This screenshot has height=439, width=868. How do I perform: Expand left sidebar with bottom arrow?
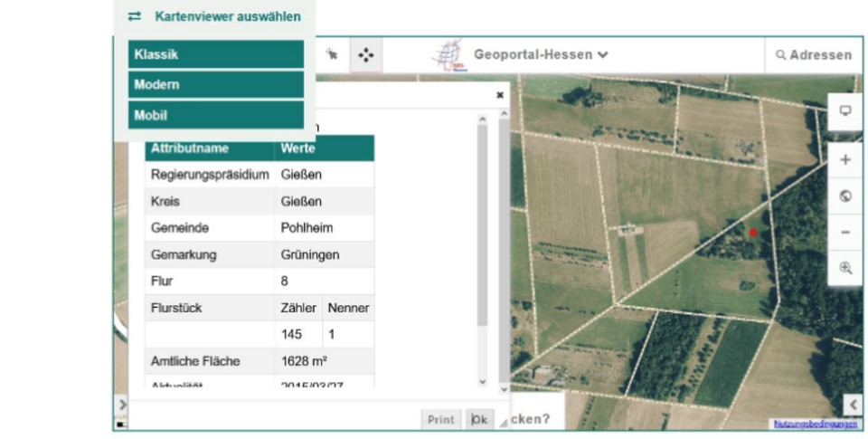122,404
